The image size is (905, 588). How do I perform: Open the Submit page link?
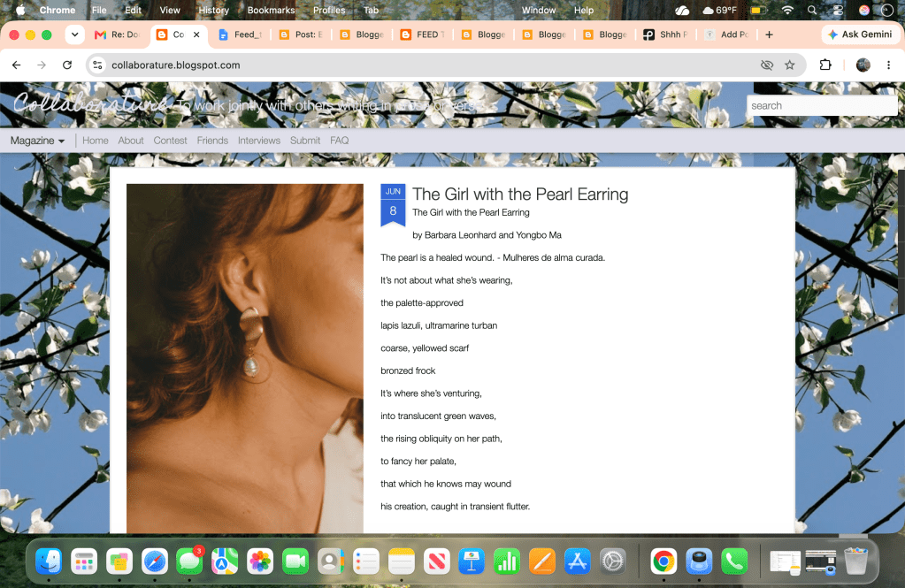[x=305, y=141]
